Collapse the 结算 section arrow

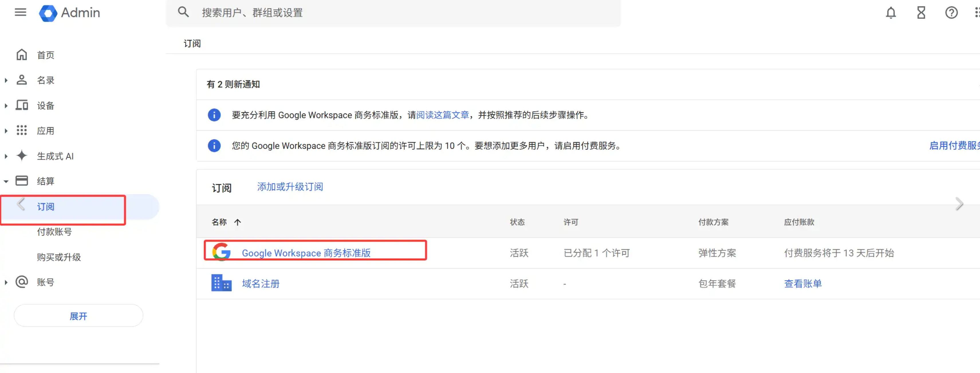tap(6, 182)
